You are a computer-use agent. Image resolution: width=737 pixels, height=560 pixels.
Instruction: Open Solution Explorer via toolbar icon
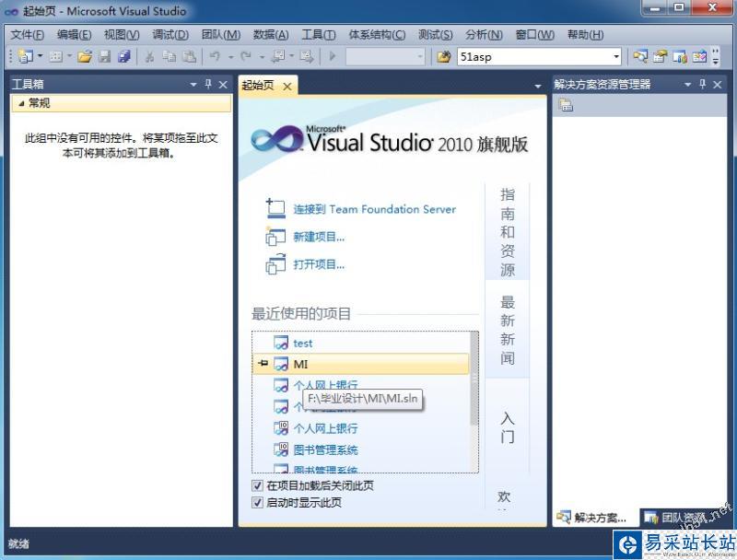pyautogui.click(x=639, y=57)
